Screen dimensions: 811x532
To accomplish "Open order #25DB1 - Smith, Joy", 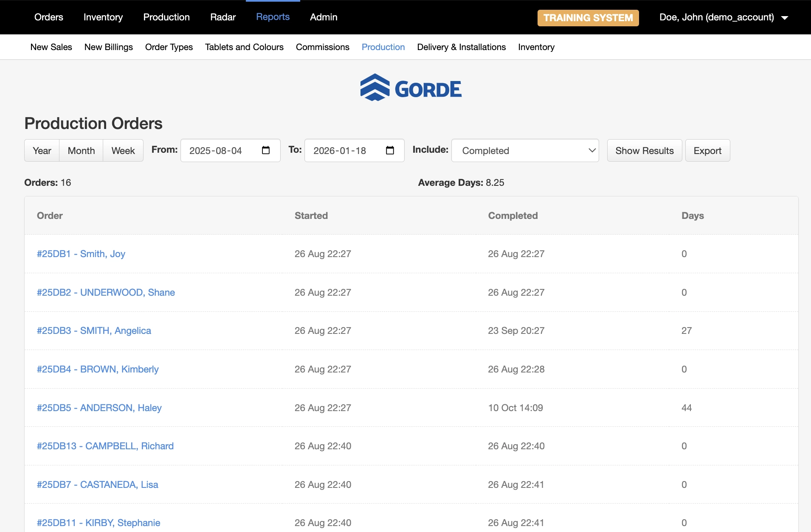I will [81, 254].
